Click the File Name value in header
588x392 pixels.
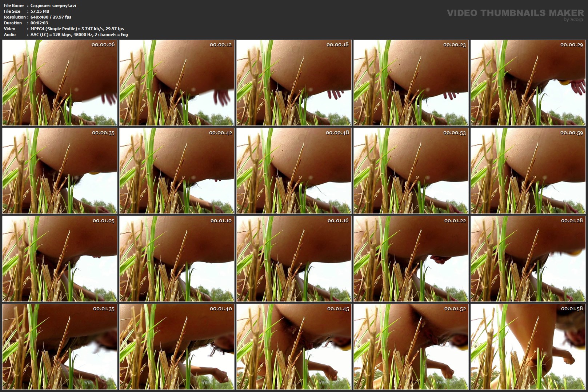pos(53,5)
